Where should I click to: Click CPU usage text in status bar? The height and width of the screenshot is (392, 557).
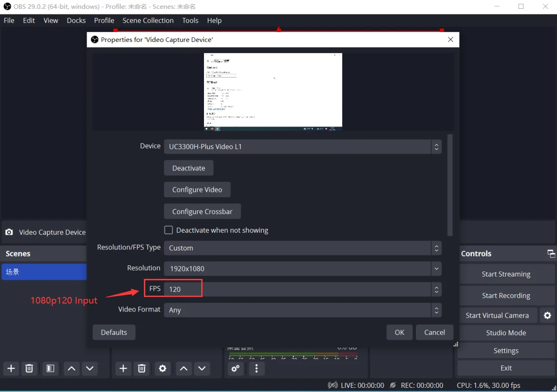tap(489, 385)
